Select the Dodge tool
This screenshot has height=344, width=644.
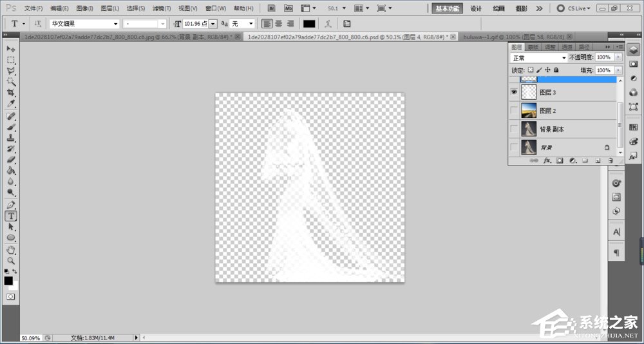click(x=11, y=192)
